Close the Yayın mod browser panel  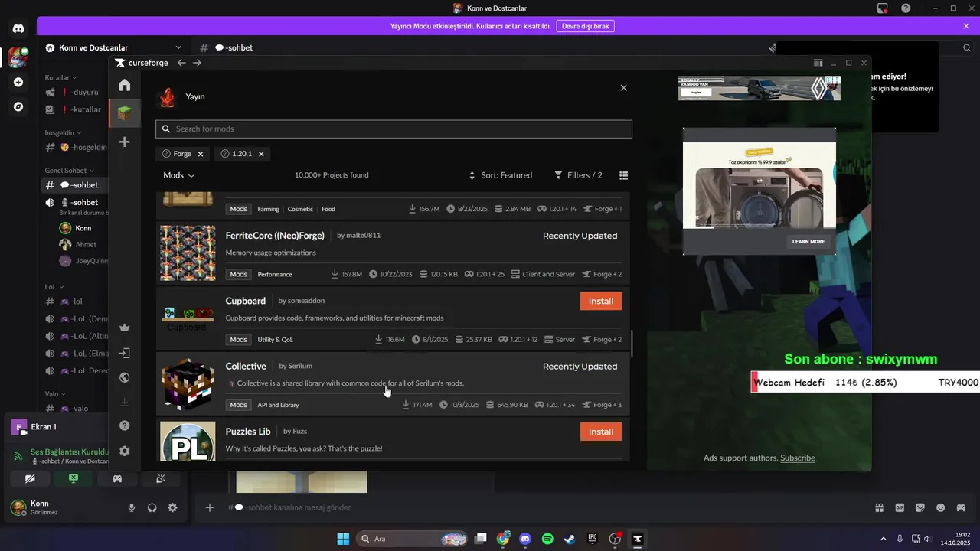click(x=623, y=88)
